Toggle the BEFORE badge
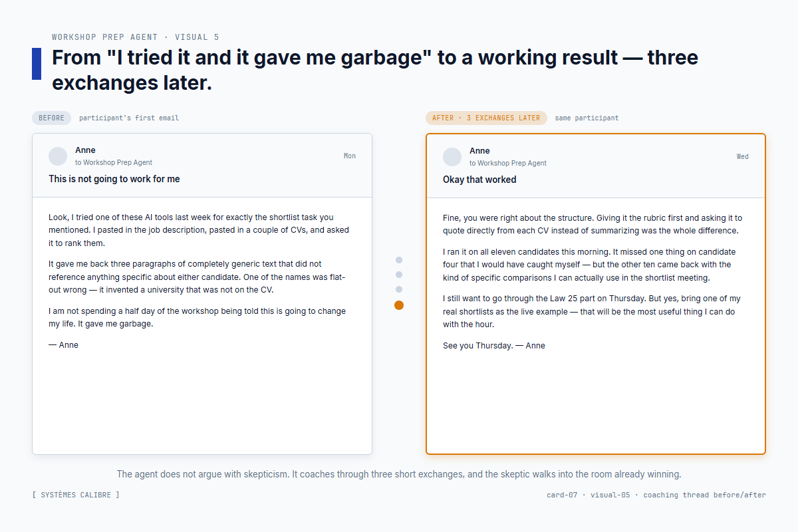Image resolution: width=798 pixels, height=532 pixels. tap(51, 118)
